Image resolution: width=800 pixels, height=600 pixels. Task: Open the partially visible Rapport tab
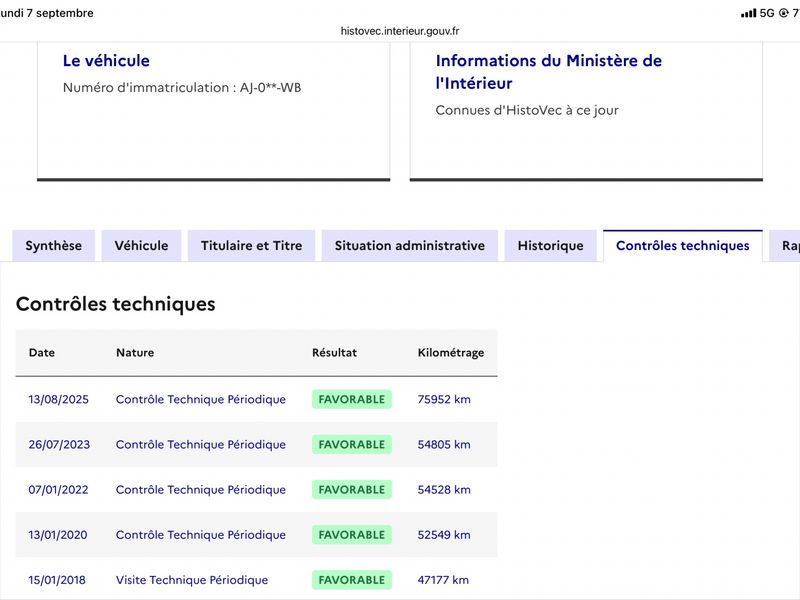click(786, 245)
